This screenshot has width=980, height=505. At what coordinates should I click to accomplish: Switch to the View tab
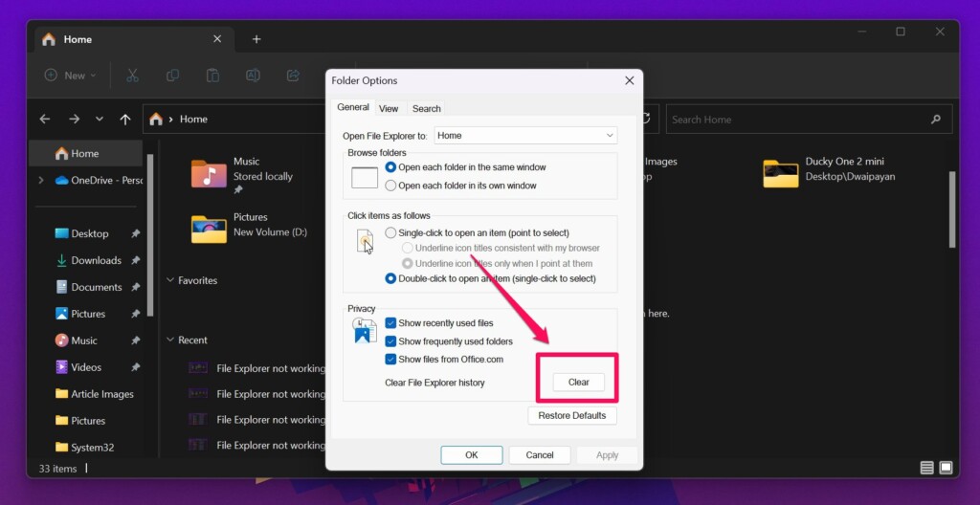coord(388,109)
